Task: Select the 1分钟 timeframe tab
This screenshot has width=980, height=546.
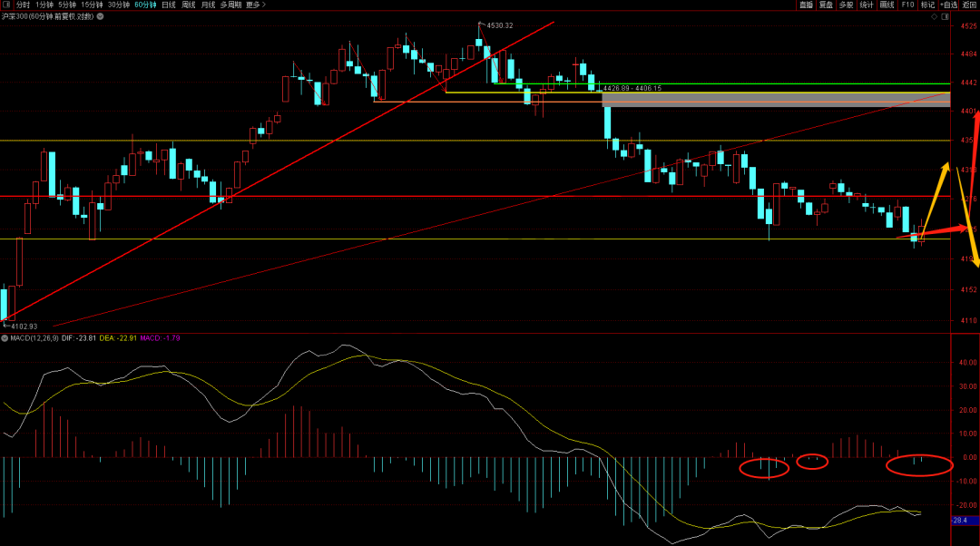Action: pyautogui.click(x=44, y=5)
